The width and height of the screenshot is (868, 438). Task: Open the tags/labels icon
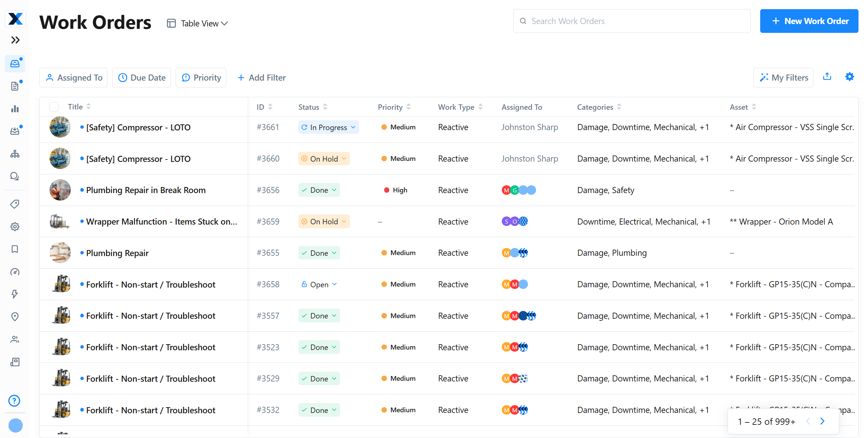tap(15, 204)
